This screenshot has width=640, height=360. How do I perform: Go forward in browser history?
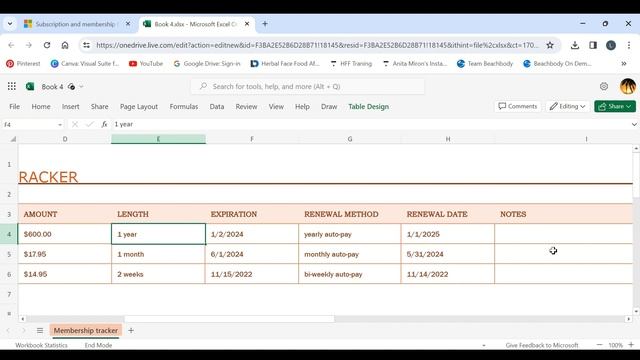pos(29,45)
